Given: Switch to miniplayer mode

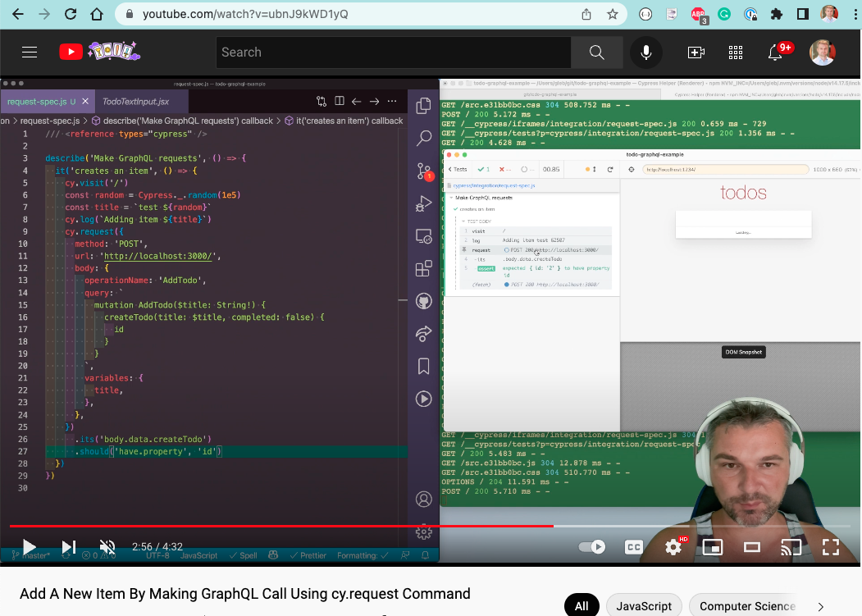Looking at the screenshot, I should coord(713,547).
